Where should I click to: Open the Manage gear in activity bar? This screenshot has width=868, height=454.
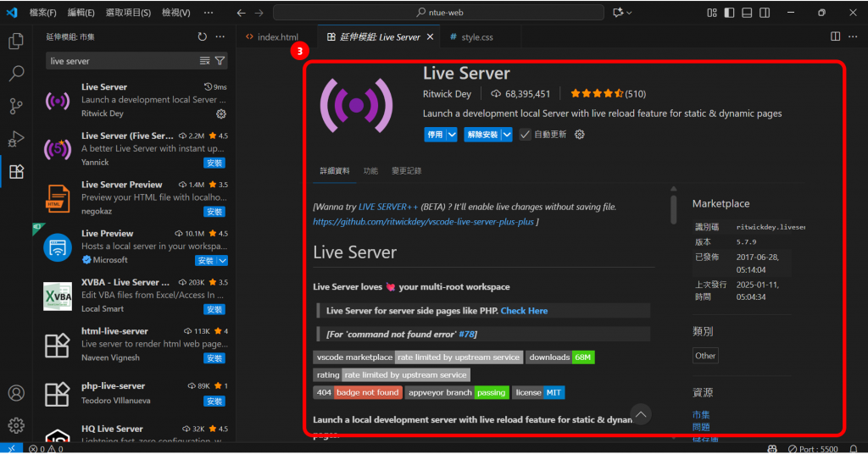[16, 424]
